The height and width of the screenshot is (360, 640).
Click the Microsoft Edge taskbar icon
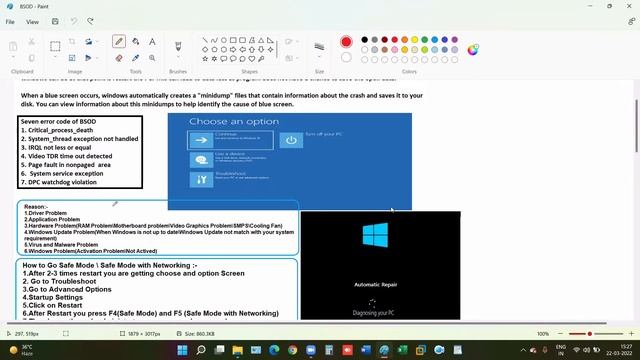pos(274,350)
